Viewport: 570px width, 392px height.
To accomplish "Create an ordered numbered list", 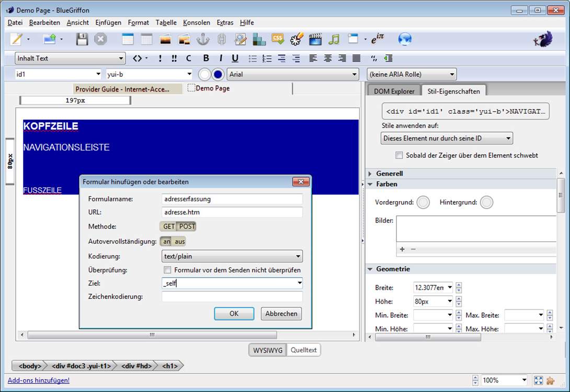I will (x=267, y=58).
